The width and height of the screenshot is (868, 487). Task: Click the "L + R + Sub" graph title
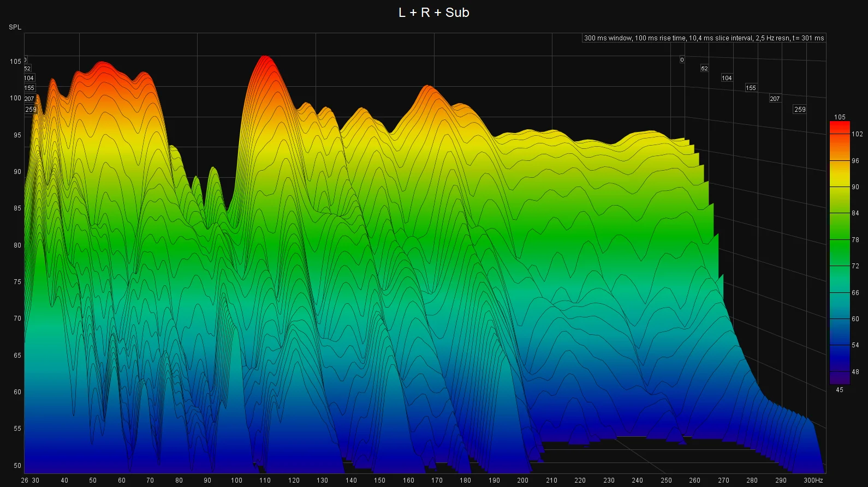coord(434,13)
